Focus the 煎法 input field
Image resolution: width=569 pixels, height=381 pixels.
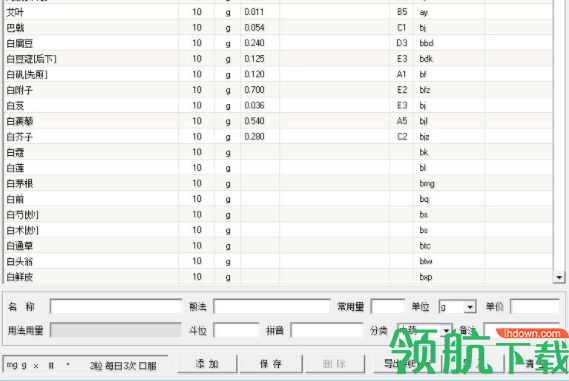pyautogui.click(x=272, y=307)
